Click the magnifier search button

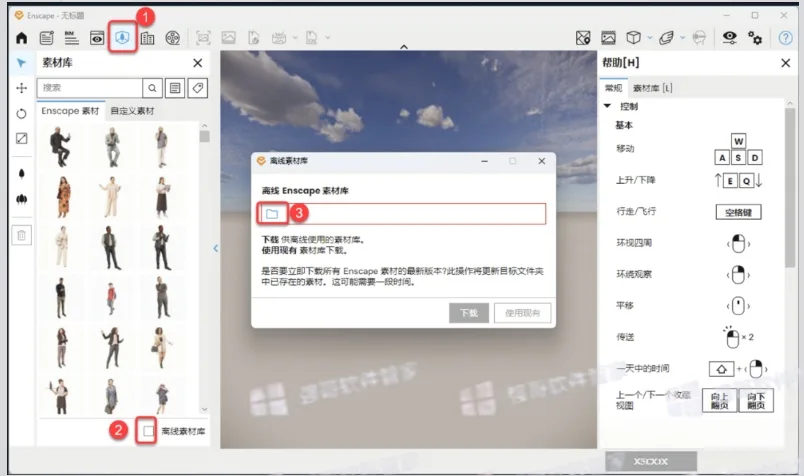click(152, 88)
